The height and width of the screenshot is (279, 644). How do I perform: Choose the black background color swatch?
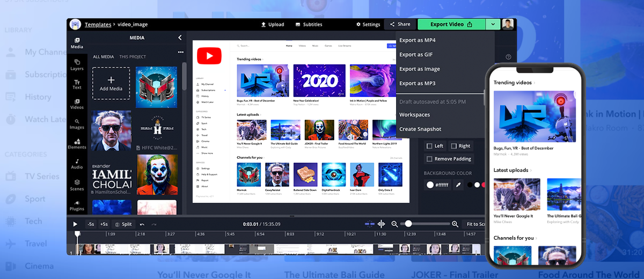coord(470,185)
